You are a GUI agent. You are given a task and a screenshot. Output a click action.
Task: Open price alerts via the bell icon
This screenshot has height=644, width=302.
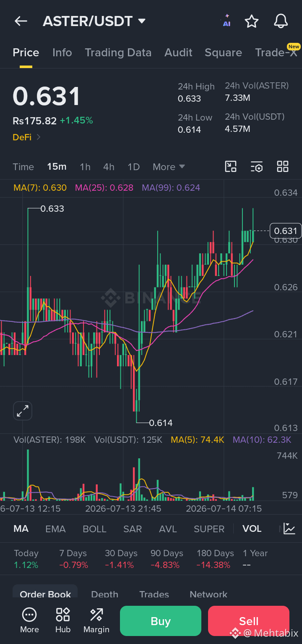(281, 21)
